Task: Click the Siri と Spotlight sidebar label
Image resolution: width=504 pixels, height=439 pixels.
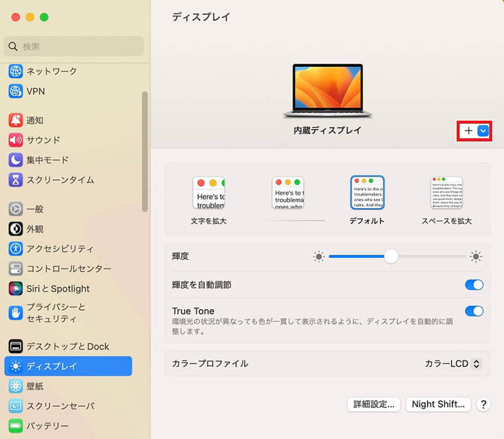Action: [x=58, y=289]
